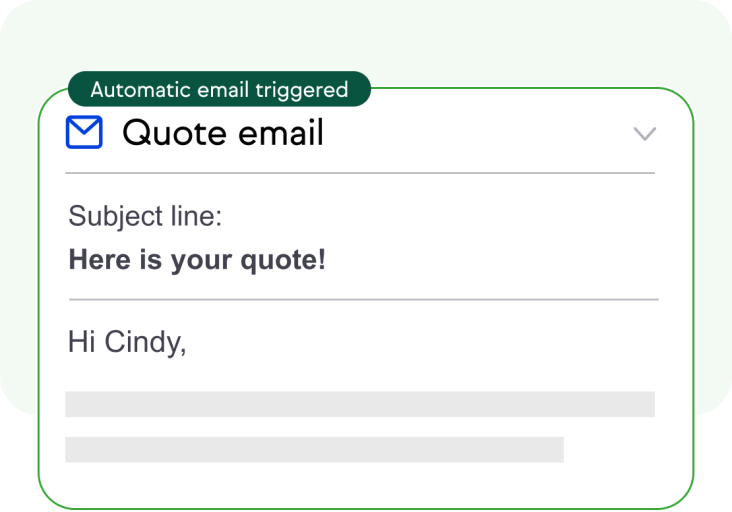Viewport: 732px width, 512px height.
Task: Click the word Hi in the greeting
Action: (x=82, y=342)
